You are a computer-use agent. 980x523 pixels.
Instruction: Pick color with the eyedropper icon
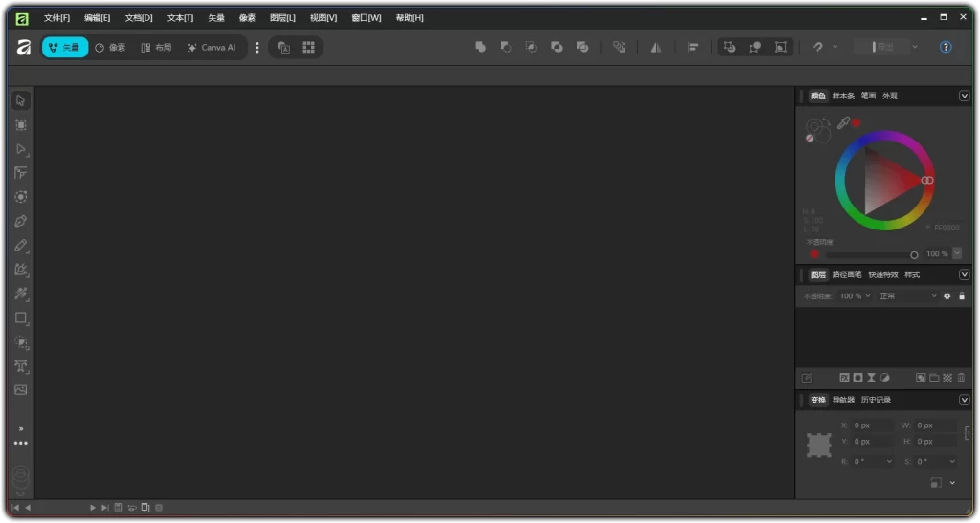[x=843, y=123]
